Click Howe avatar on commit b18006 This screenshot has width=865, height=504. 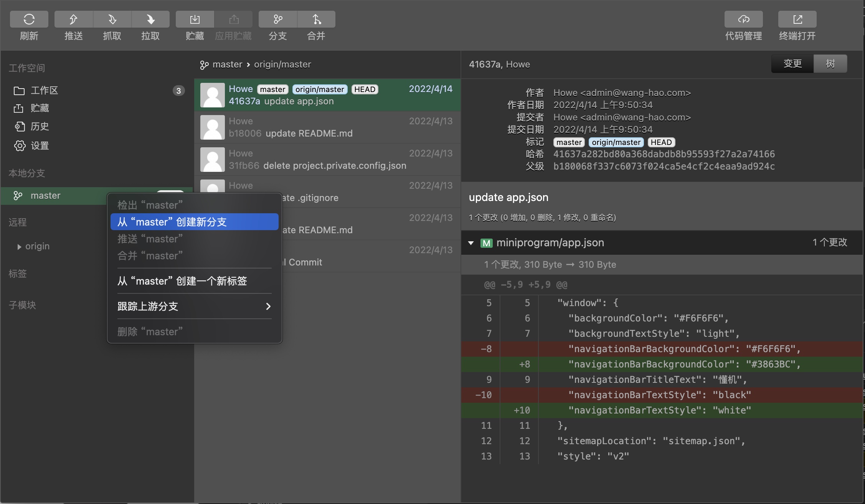[213, 127]
